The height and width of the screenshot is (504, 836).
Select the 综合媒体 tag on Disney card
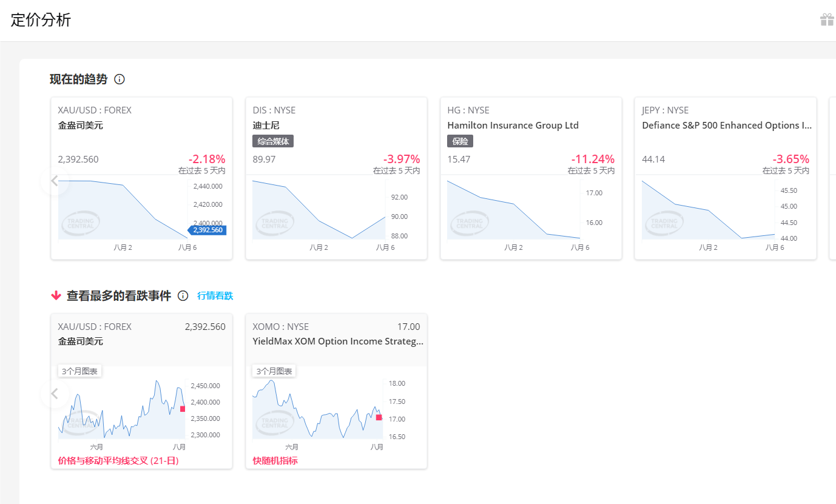pyautogui.click(x=273, y=141)
